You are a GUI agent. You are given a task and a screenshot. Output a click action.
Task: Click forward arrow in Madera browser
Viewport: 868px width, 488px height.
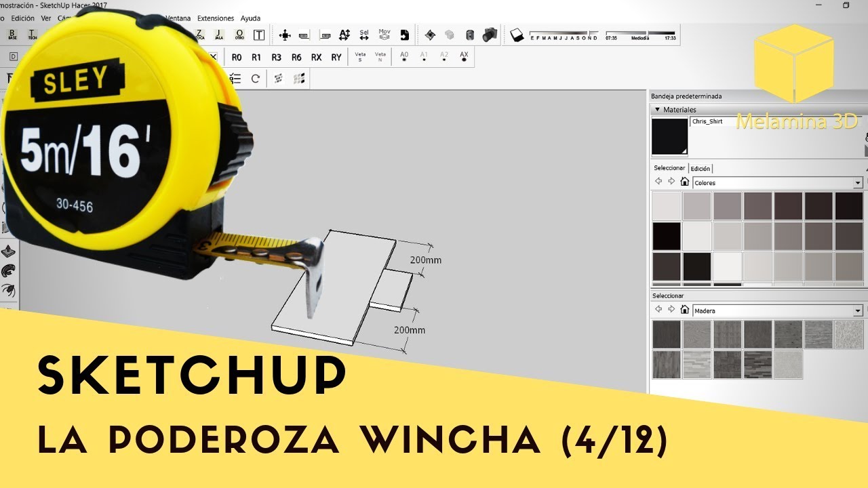671,310
